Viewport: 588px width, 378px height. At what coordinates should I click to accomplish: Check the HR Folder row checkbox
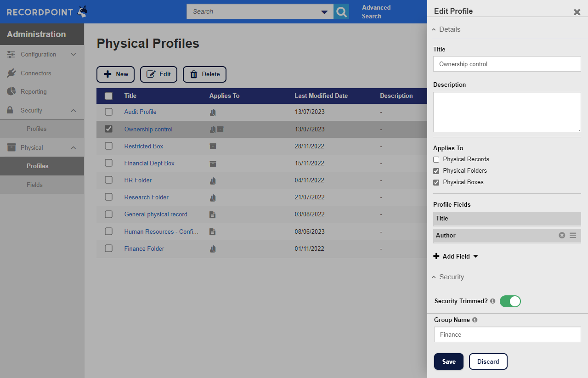click(x=108, y=180)
